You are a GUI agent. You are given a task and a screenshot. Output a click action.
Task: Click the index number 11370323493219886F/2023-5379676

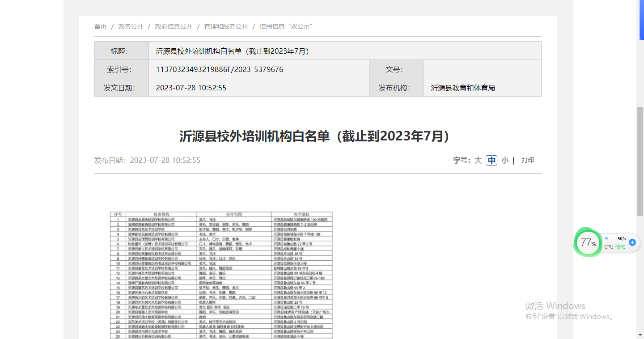(219, 69)
